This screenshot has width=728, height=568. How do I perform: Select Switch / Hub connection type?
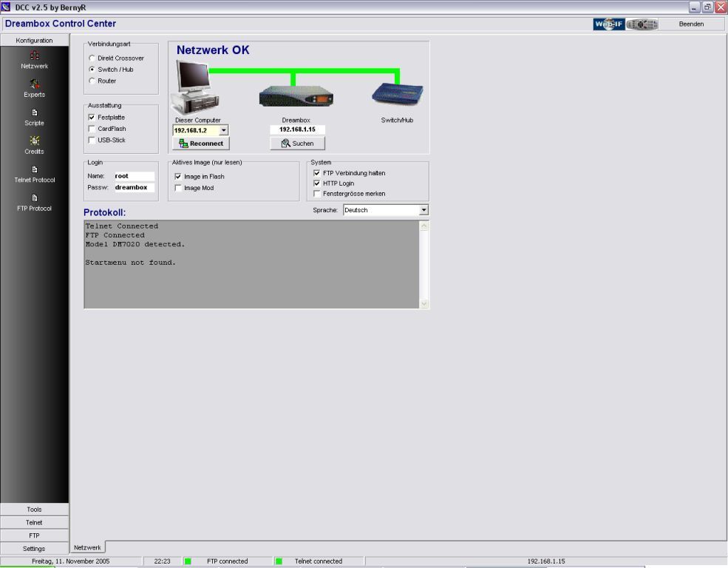click(x=92, y=70)
